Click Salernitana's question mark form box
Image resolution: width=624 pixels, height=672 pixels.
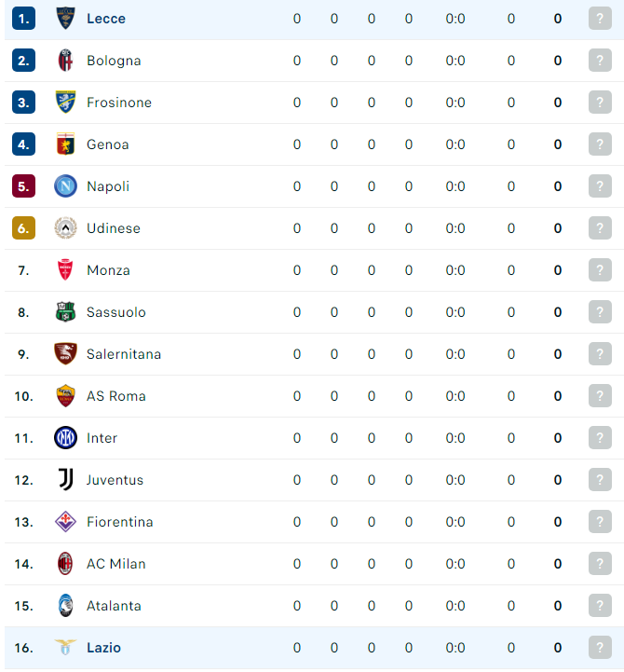tap(600, 354)
